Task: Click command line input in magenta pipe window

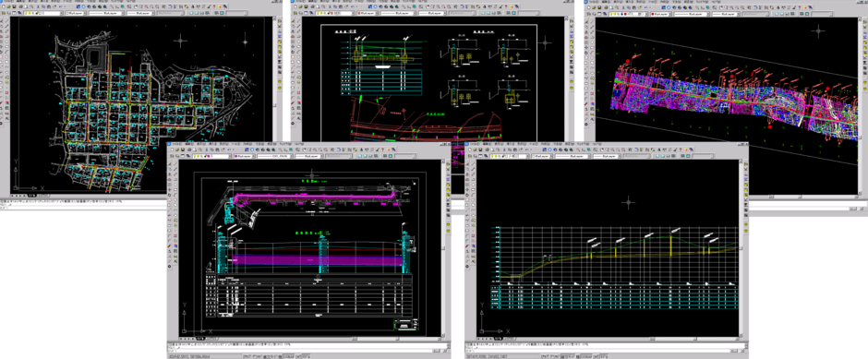Action: click(x=300, y=351)
